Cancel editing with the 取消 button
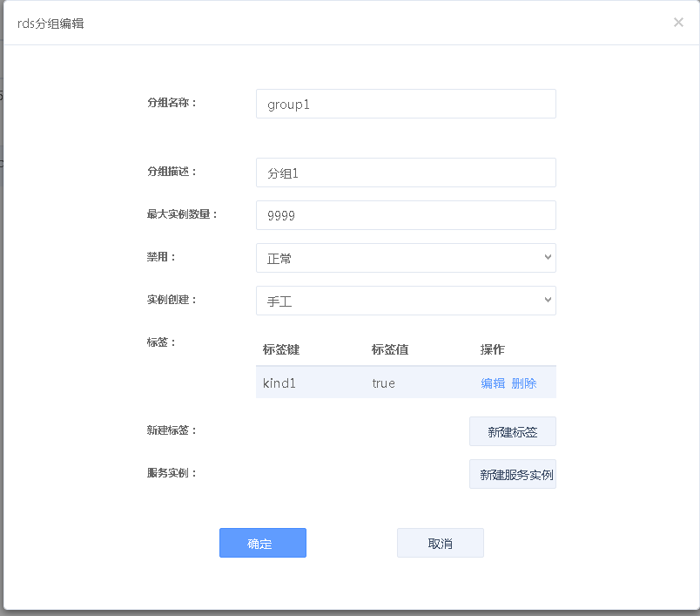This screenshot has width=700, height=616. [440, 543]
